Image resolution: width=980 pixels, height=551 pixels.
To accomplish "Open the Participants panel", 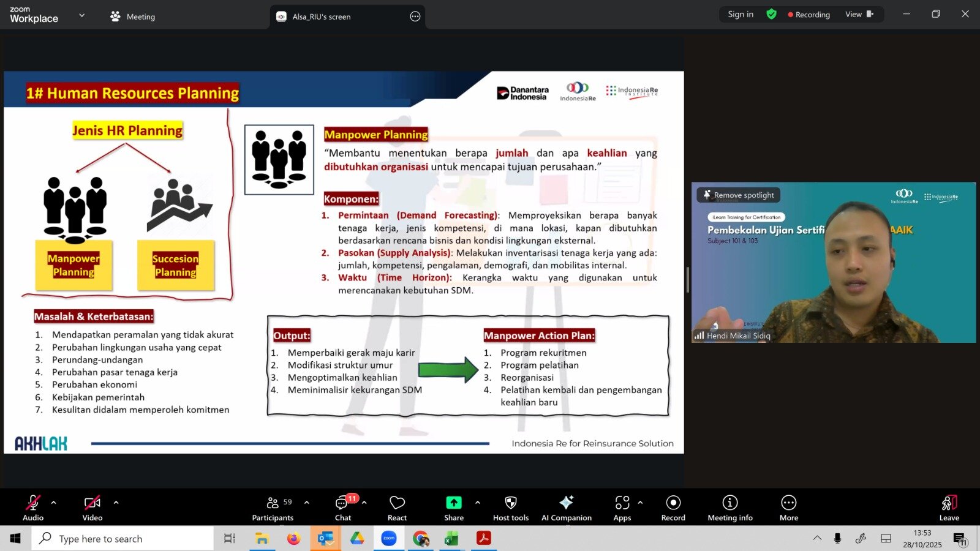I will (x=273, y=508).
